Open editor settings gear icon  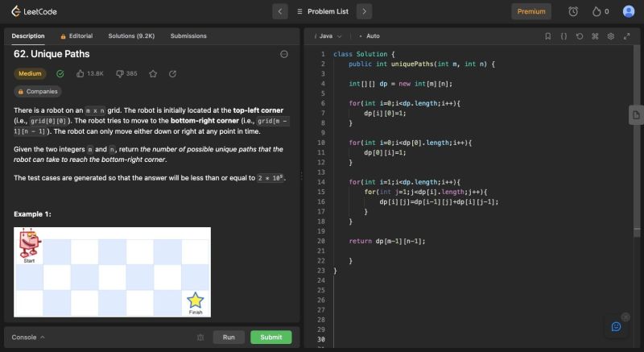coord(611,36)
